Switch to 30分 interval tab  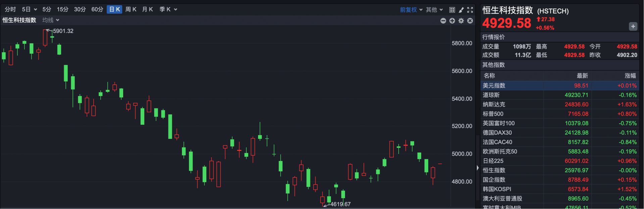pos(80,9)
